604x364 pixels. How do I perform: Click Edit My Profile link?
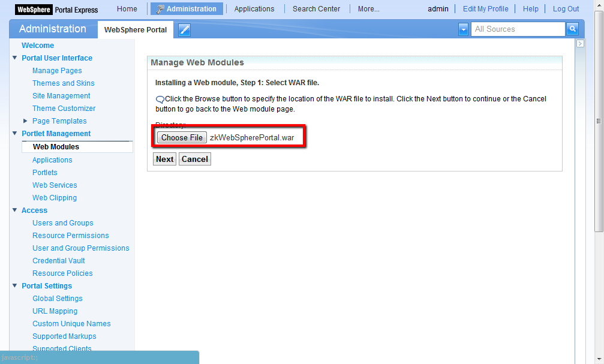pos(485,8)
